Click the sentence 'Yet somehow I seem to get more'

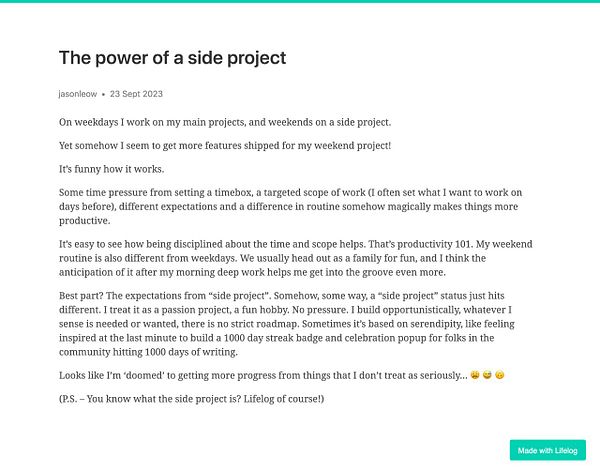[225, 146]
